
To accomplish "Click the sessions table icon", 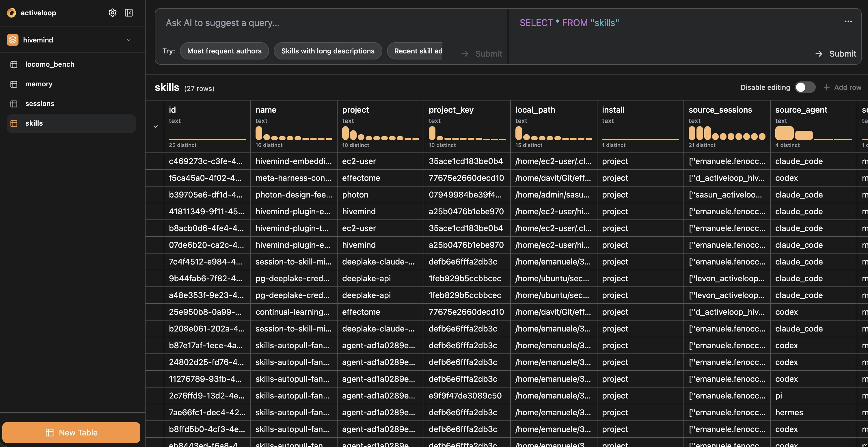I will tap(14, 104).
